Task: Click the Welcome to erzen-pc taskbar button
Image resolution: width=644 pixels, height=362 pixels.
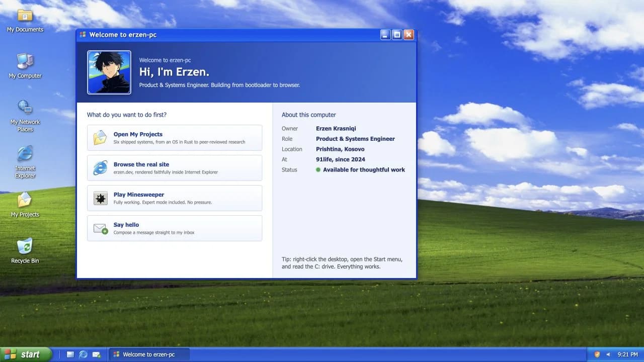Action: [x=149, y=354]
